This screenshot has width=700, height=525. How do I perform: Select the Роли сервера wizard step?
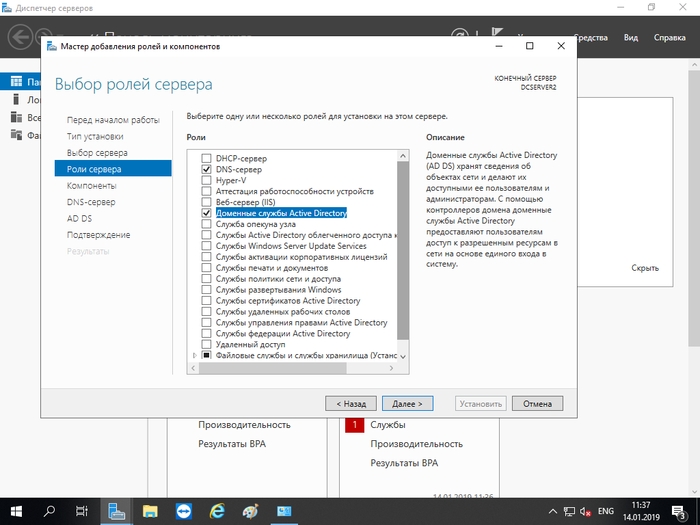coord(113,169)
